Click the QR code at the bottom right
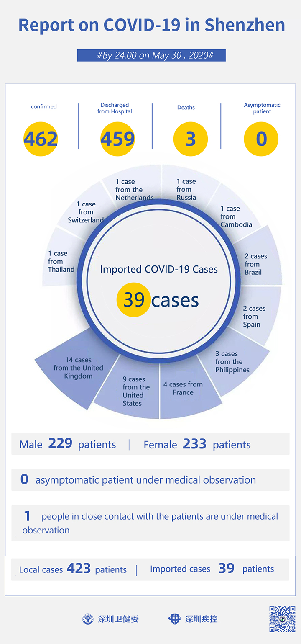 tap(282, 618)
